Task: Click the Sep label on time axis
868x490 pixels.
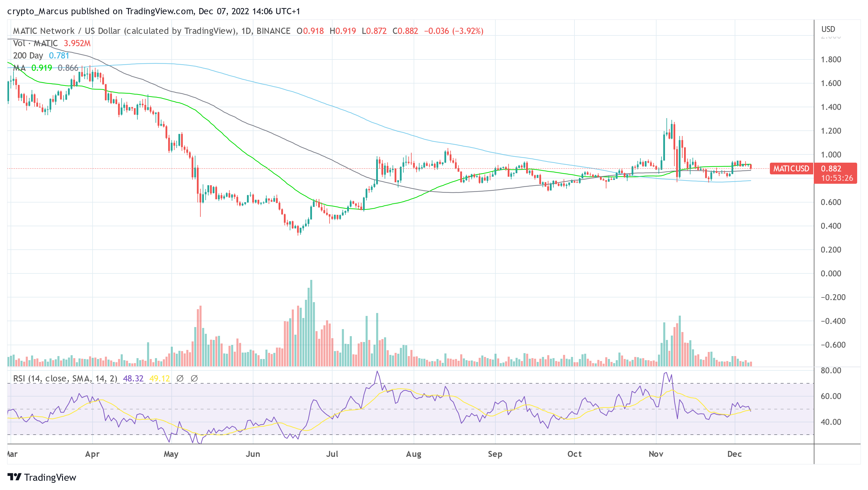Action: pyautogui.click(x=495, y=454)
